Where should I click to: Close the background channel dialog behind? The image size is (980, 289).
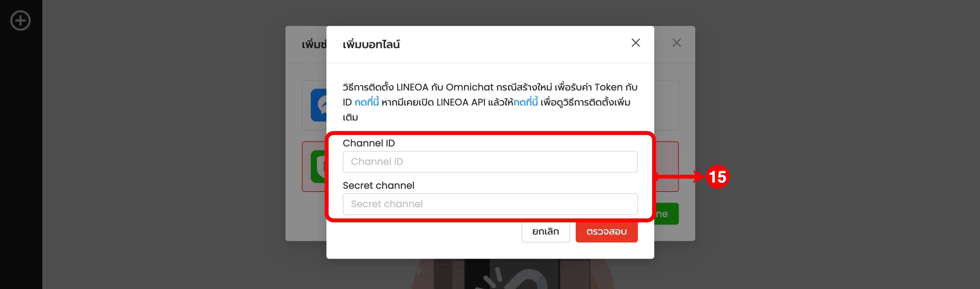[676, 43]
